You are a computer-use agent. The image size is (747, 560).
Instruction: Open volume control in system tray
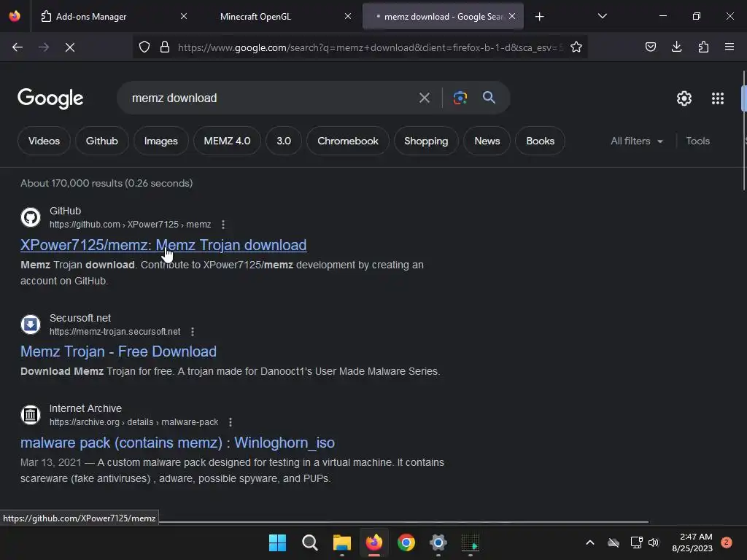(653, 542)
